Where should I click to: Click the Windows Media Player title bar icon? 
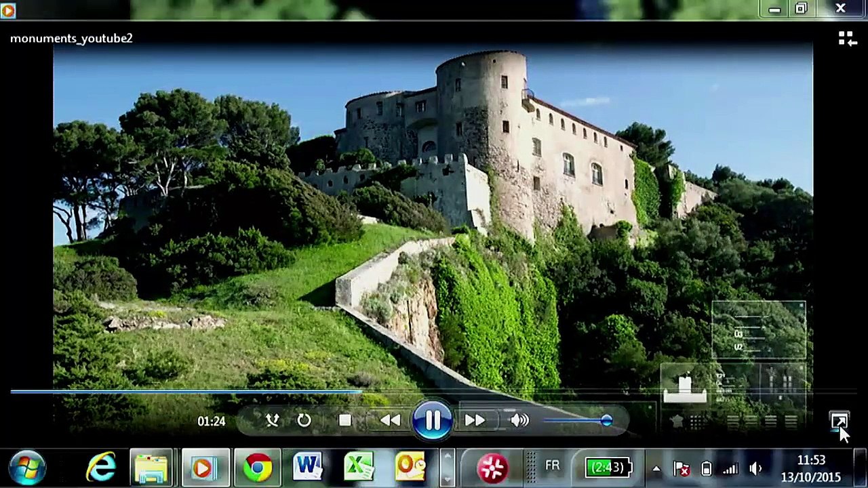[7, 9]
